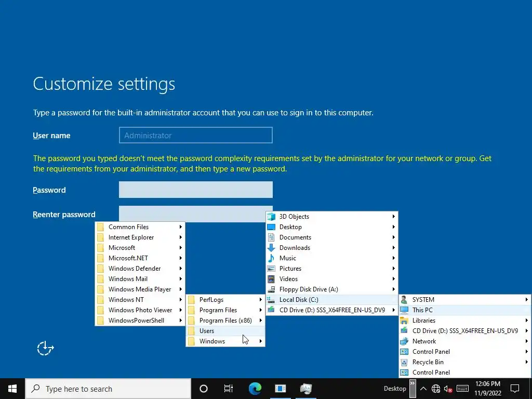Expand the Windows NT submenu arrow
Screen dimensions: 532x399
[x=180, y=300]
